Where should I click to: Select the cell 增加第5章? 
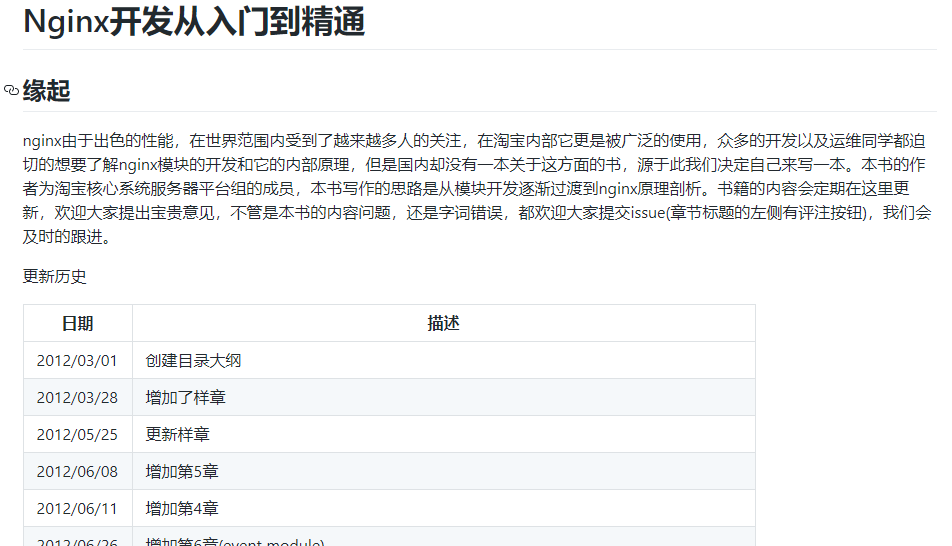tap(444, 471)
